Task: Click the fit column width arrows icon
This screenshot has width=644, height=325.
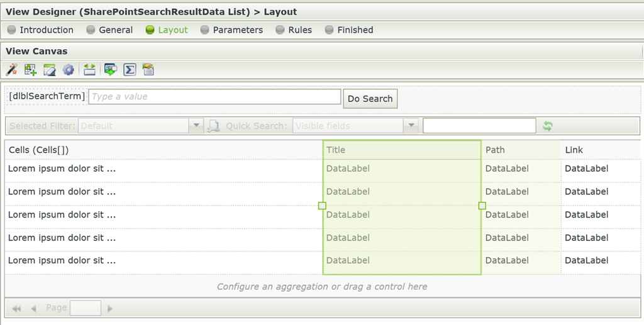Action: [x=89, y=70]
